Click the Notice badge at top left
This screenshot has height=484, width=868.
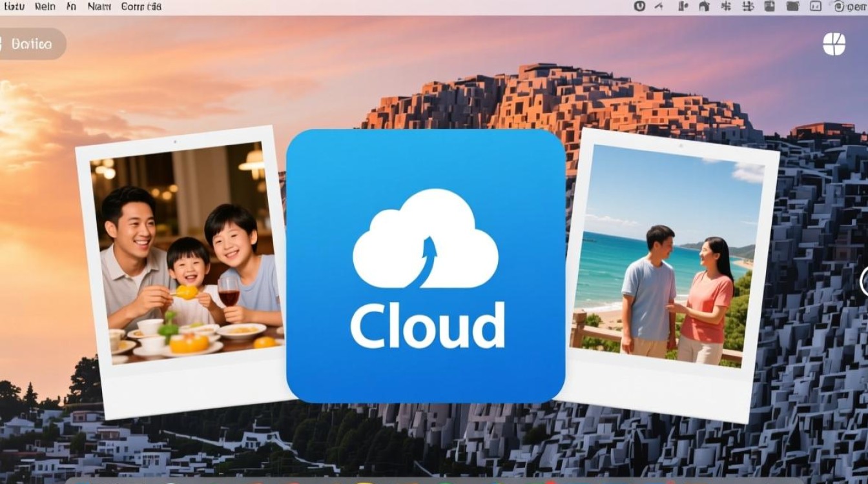coord(29,44)
